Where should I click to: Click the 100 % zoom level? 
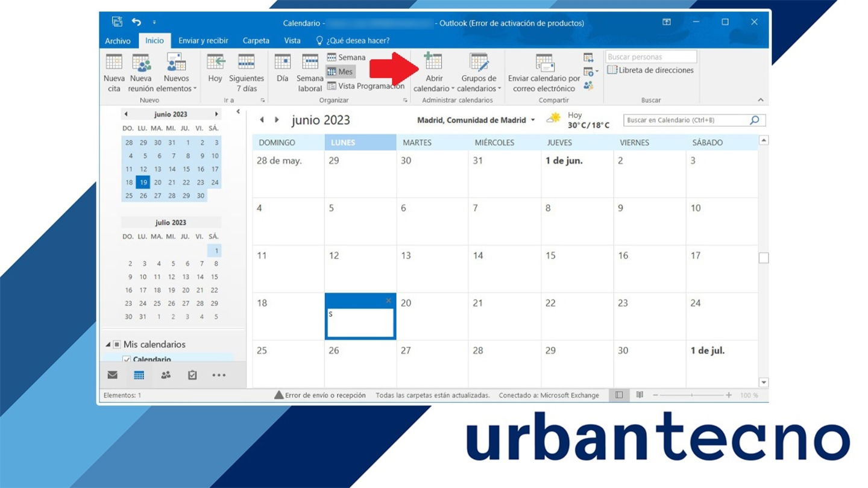[749, 395]
